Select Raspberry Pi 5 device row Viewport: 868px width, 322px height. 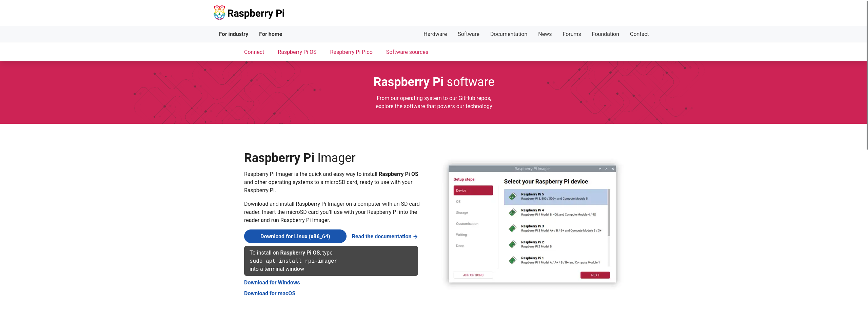(555, 197)
